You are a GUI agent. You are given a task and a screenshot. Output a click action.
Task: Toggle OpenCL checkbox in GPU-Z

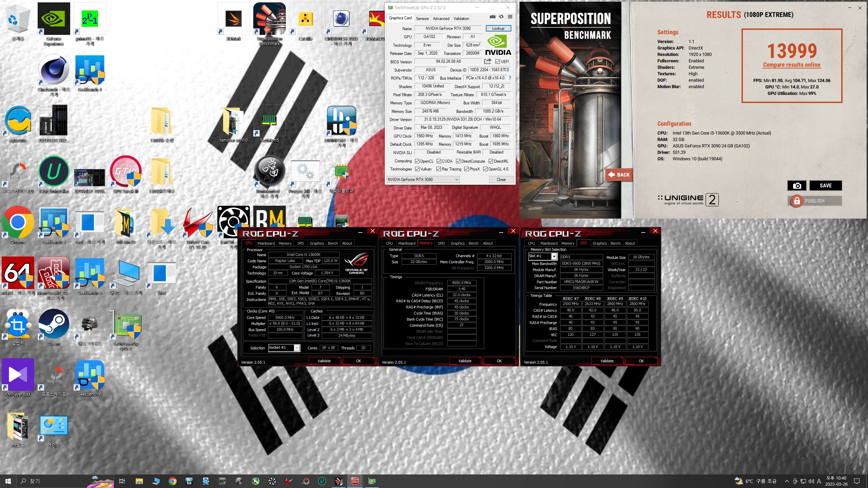[x=417, y=161]
